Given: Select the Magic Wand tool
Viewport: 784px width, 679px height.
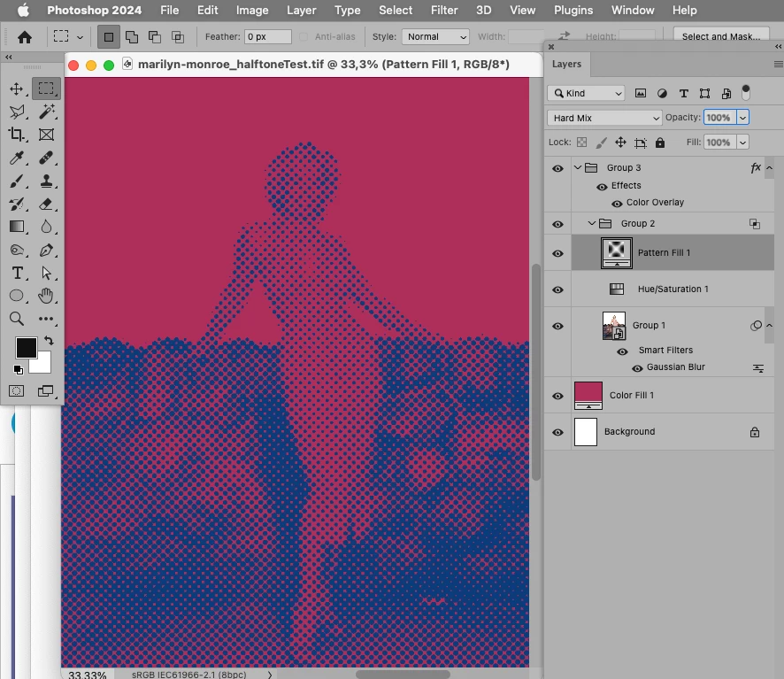Looking at the screenshot, I should click(x=47, y=112).
